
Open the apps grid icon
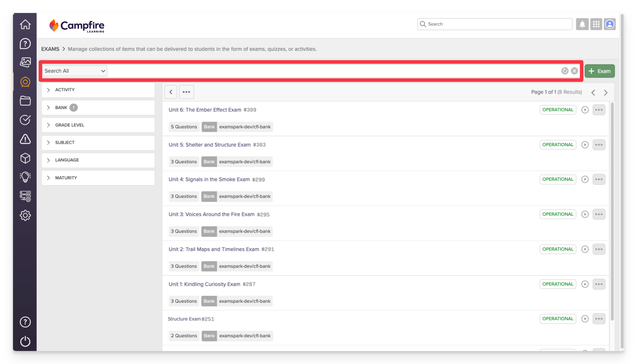click(596, 24)
